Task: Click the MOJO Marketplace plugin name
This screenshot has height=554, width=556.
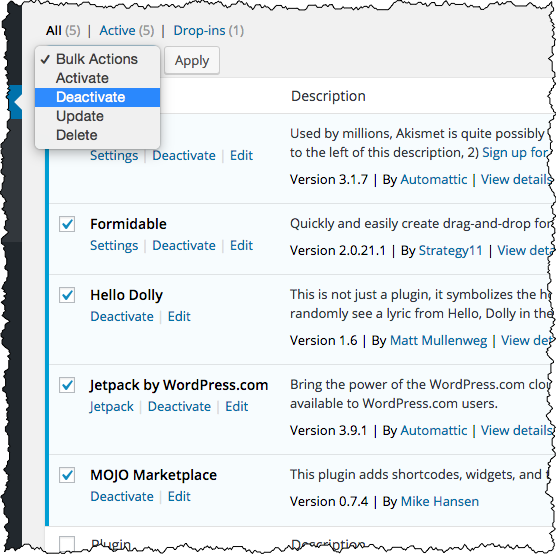Action: 154,475
